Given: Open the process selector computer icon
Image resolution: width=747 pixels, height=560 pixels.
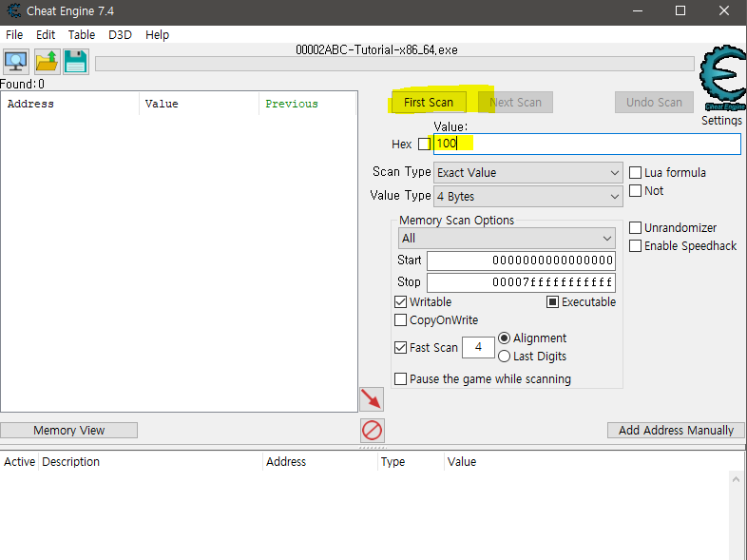Looking at the screenshot, I should 16,62.
